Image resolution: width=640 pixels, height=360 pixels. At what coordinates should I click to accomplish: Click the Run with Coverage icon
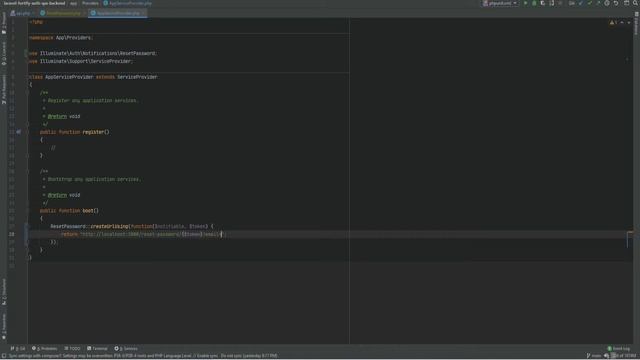(x=542, y=3)
